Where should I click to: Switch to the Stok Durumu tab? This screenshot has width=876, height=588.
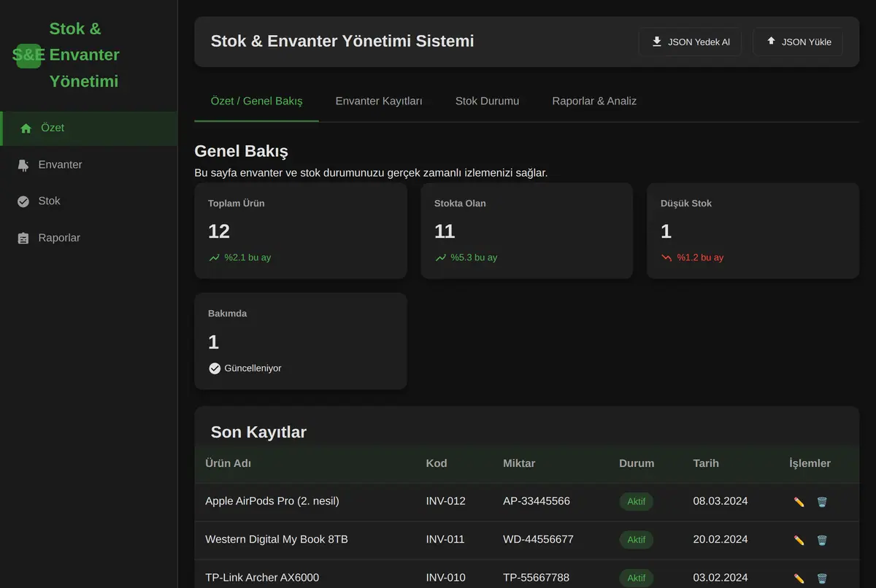(x=487, y=101)
